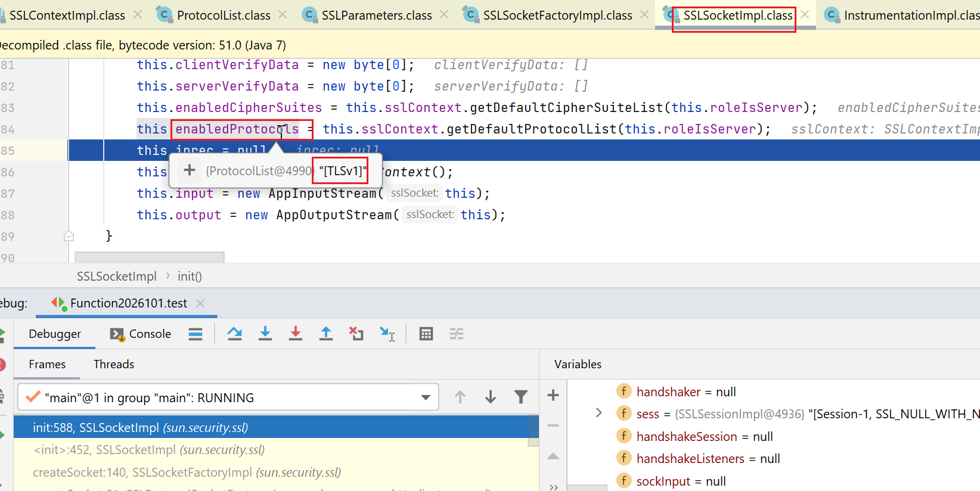The image size is (980, 491).
Task: Expand the sess variable node
Action: tap(599, 413)
